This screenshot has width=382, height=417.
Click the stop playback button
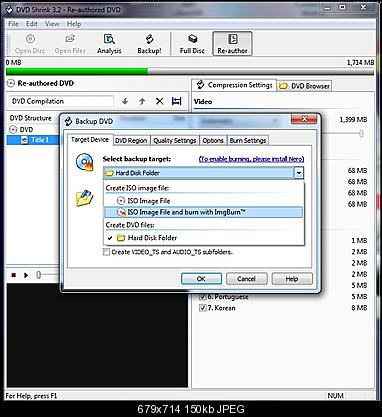(14, 275)
